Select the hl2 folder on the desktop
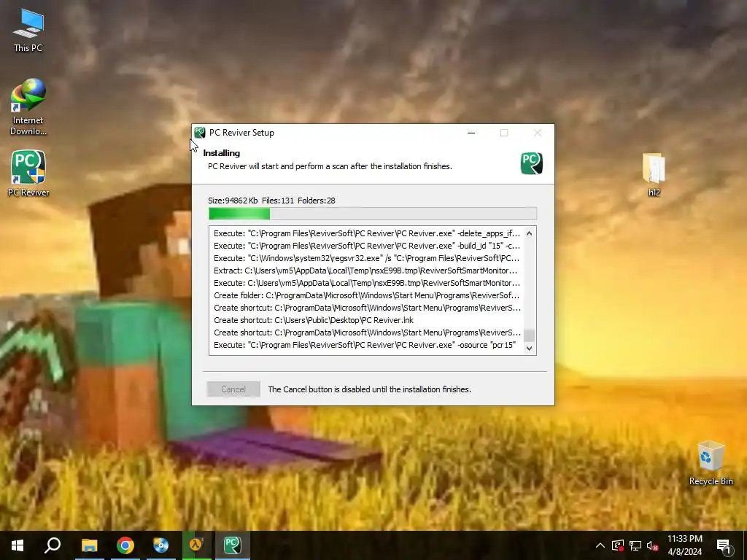747x560 pixels. (x=654, y=174)
